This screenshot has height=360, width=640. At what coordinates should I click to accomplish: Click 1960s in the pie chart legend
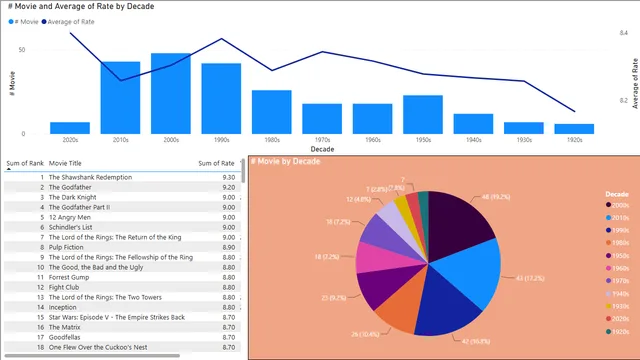click(x=618, y=268)
